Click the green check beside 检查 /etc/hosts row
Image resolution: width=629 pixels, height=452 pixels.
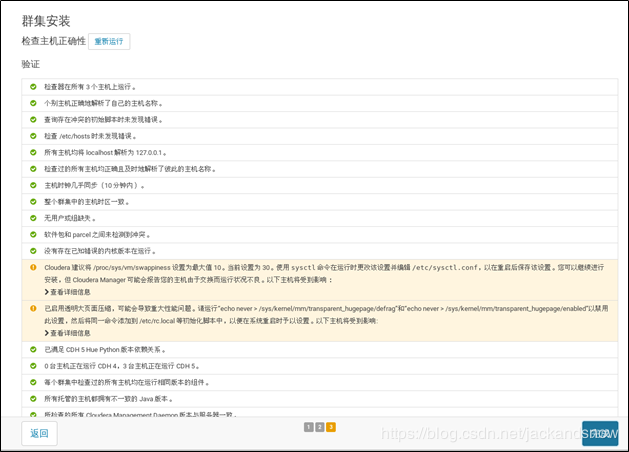pos(33,136)
